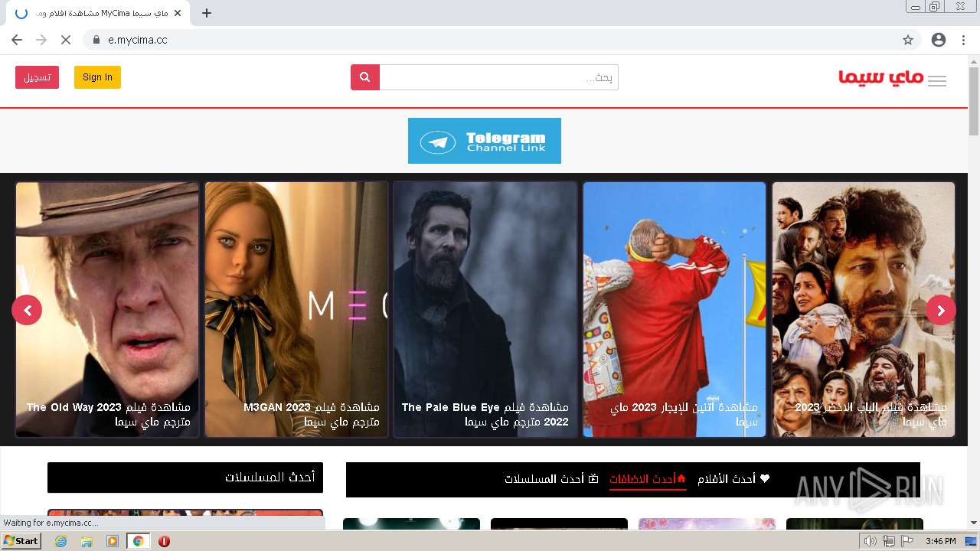Screen dimensions: 980x551
Task: Click the Telegram Channel Link banner
Action: (x=485, y=141)
